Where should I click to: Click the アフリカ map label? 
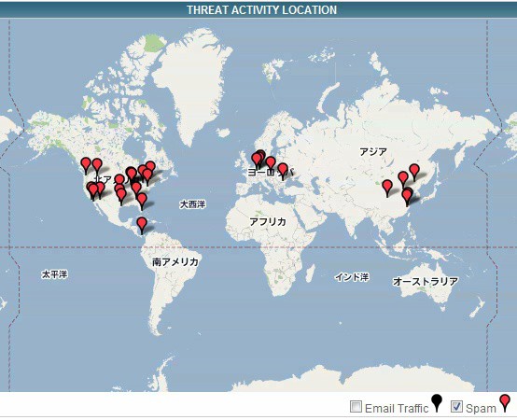point(268,221)
